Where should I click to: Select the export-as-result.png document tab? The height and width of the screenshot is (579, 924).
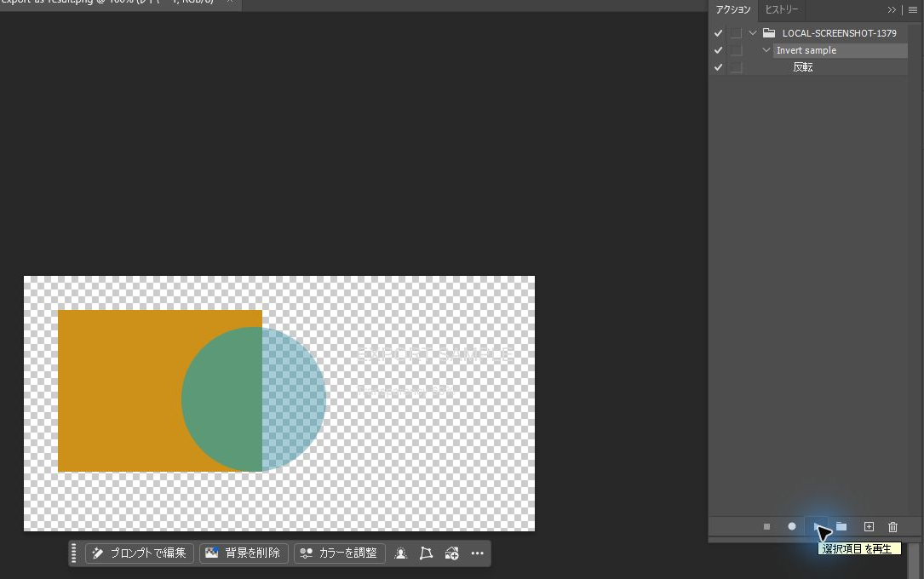(x=106, y=3)
